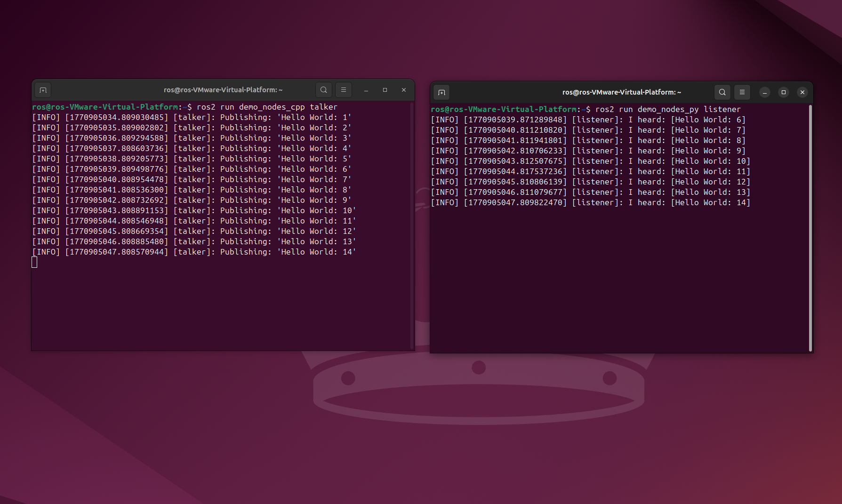Screen dimensions: 842x504
Task: Open search in talker terminal window
Action: (324, 90)
